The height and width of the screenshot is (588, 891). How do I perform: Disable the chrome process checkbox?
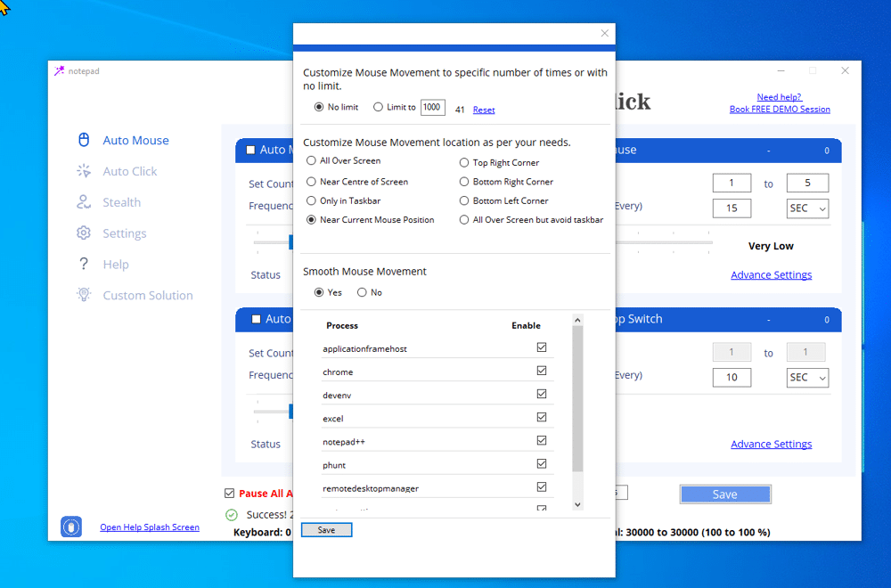(542, 372)
